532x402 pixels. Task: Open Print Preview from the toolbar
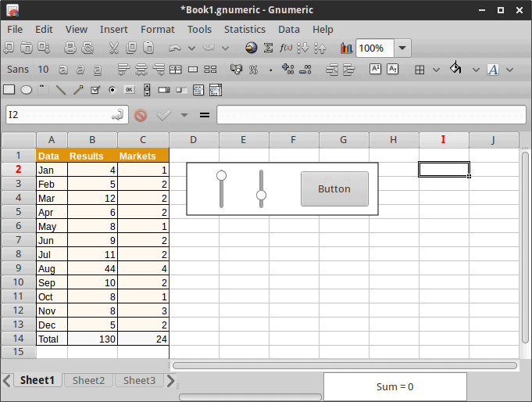(87, 48)
